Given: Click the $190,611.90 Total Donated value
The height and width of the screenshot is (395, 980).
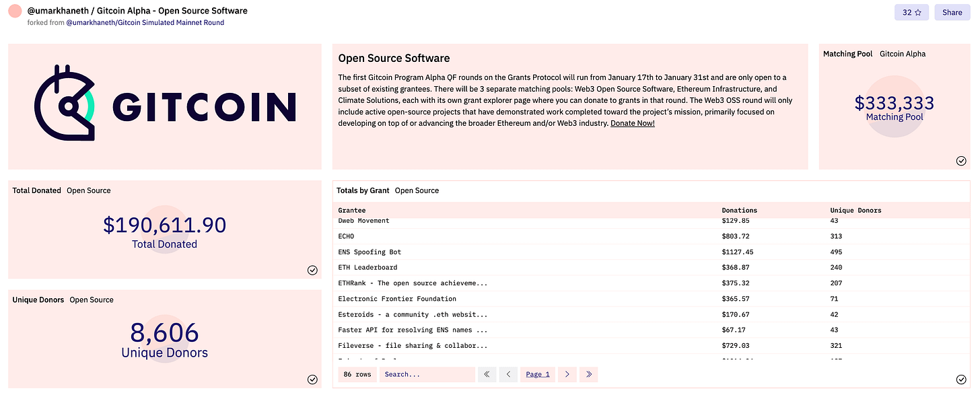Looking at the screenshot, I should 165,225.
